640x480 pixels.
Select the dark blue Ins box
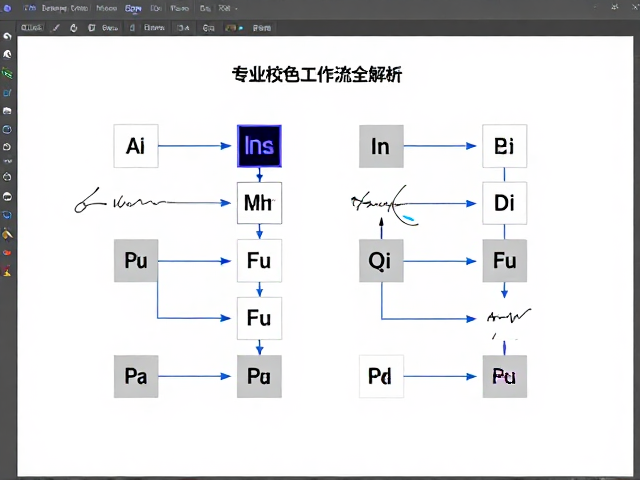click(x=259, y=146)
